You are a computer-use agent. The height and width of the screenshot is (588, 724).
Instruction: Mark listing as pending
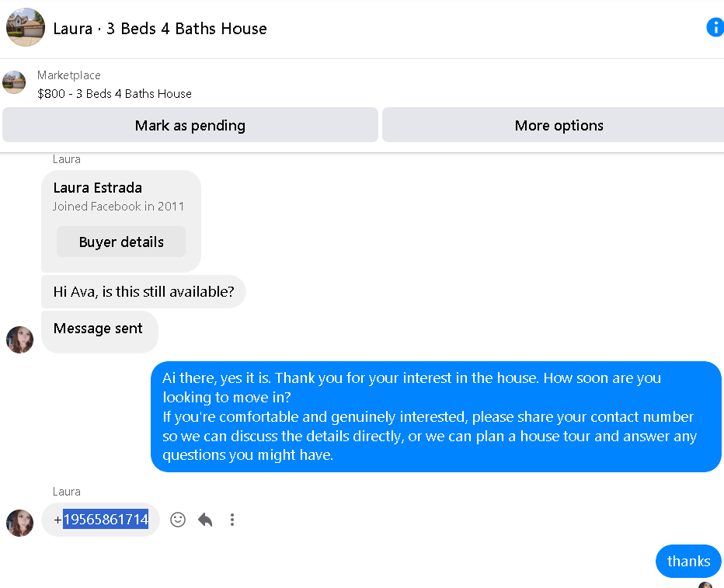point(190,125)
